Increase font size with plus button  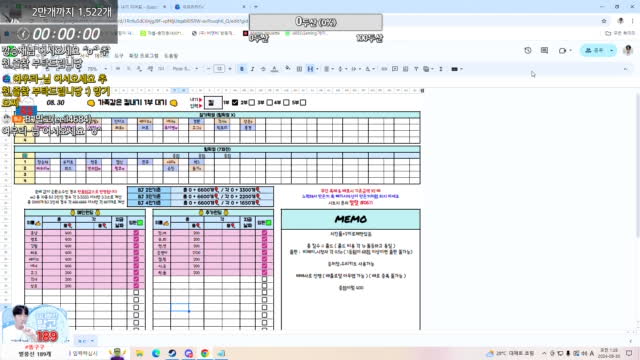[230, 69]
